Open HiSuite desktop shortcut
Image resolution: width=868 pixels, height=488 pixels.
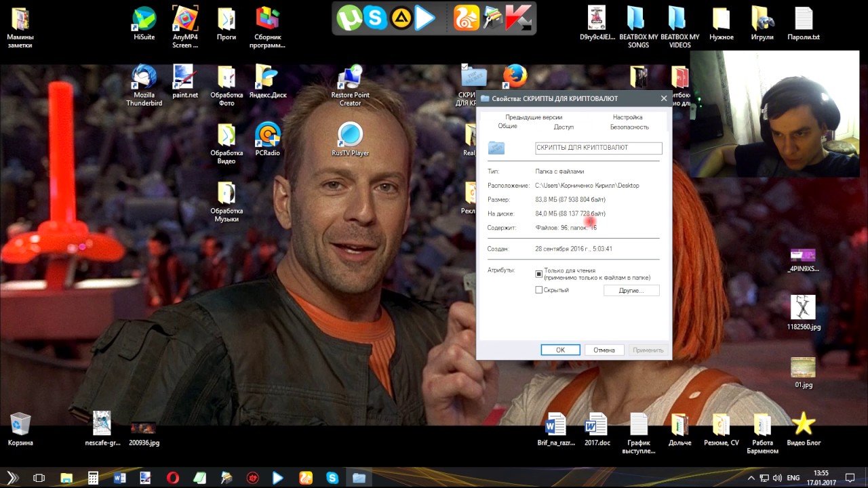tap(144, 24)
